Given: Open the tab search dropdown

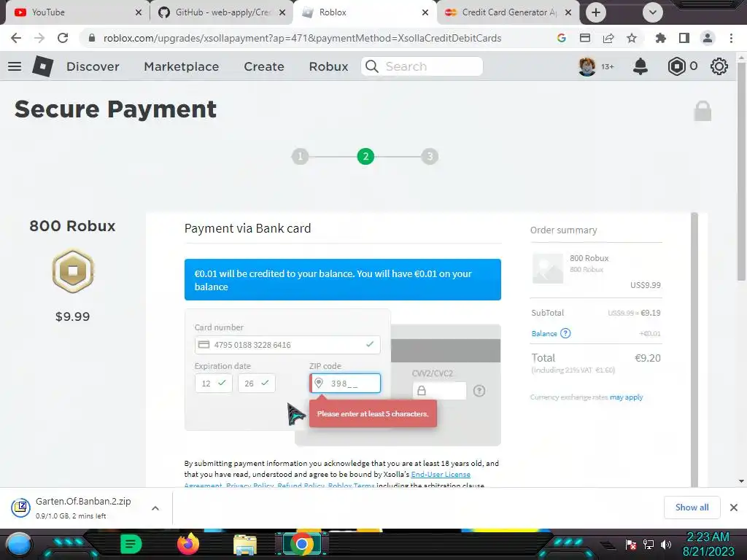Looking at the screenshot, I should coord(653,12).
